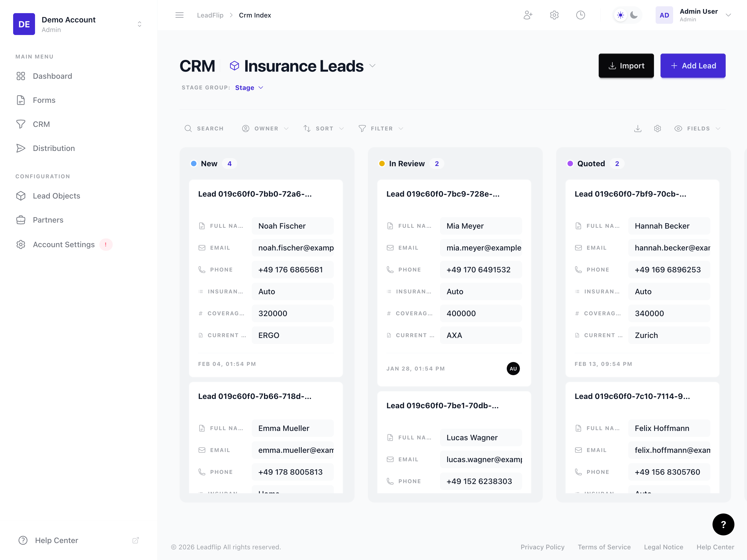The height and width of the screenshot is (560, 747).
Task: Click the Add Lead button
Action: (693, 65)
